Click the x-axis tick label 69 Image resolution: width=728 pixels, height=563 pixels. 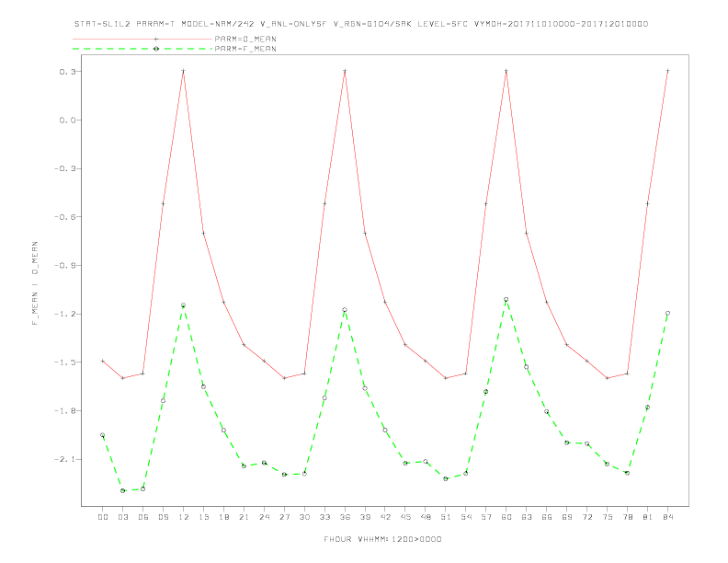pyautogui.click(x=567, y=517)
